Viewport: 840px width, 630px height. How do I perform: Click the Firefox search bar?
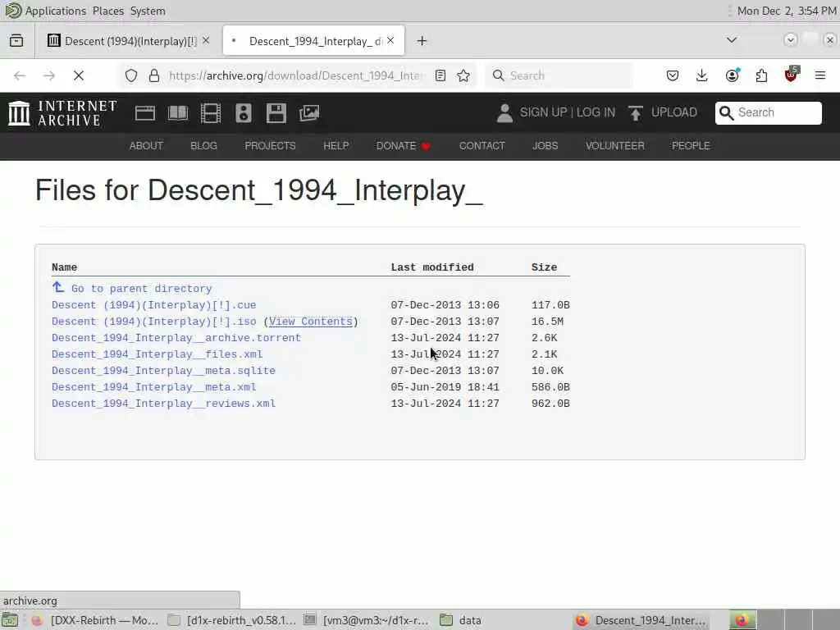click(x=559, y=75)
